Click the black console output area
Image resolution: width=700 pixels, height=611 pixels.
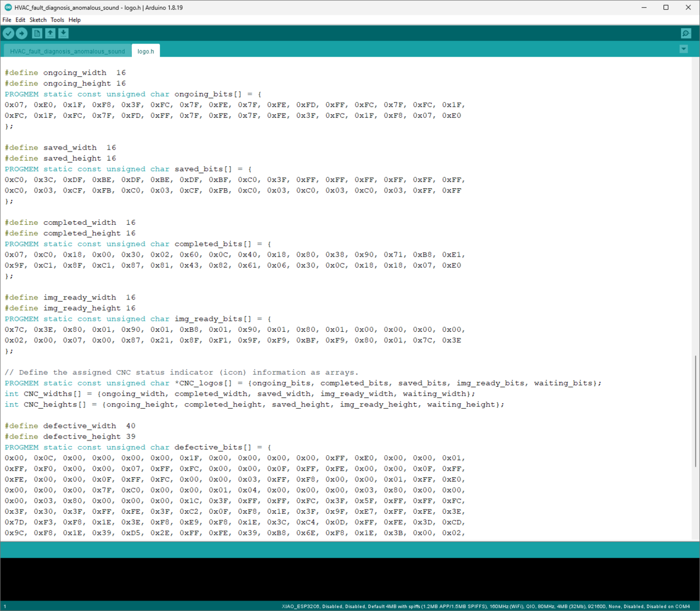tap(349, 579)
